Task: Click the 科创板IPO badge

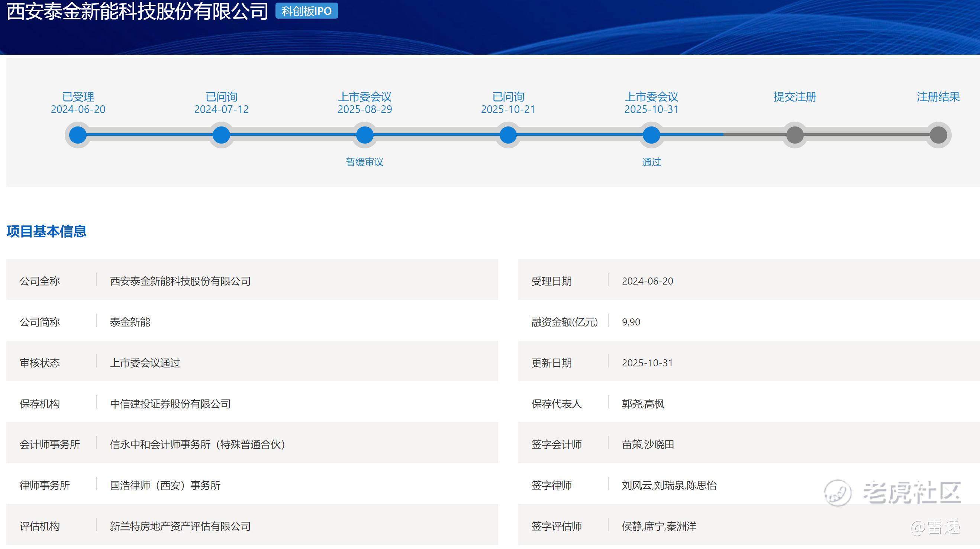Action: (307, 11)
